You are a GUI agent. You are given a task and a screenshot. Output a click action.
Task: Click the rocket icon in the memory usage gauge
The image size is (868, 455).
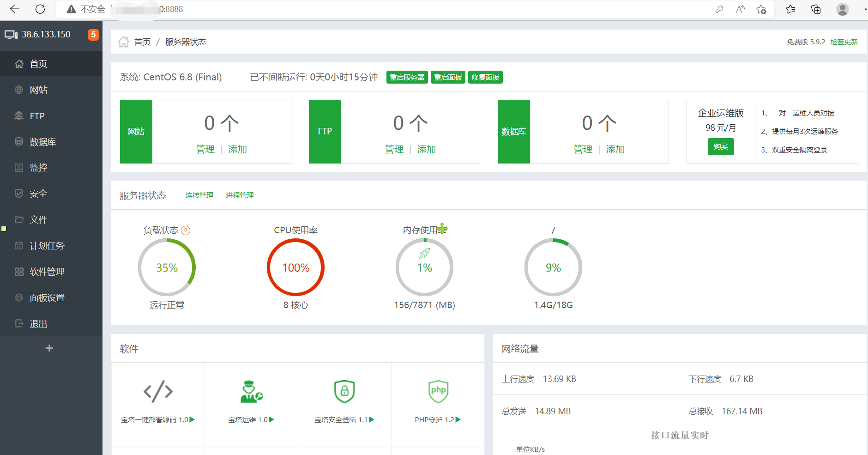pyautogui.click(x=424, y=253)
